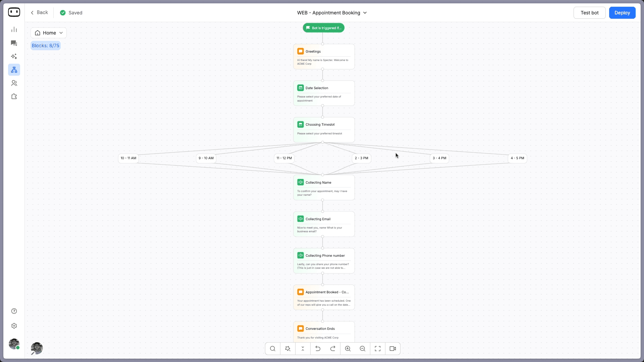644x362 pixels.
Task: Click the undo arrow in bottom toolbar
Action: pos(318,349)
